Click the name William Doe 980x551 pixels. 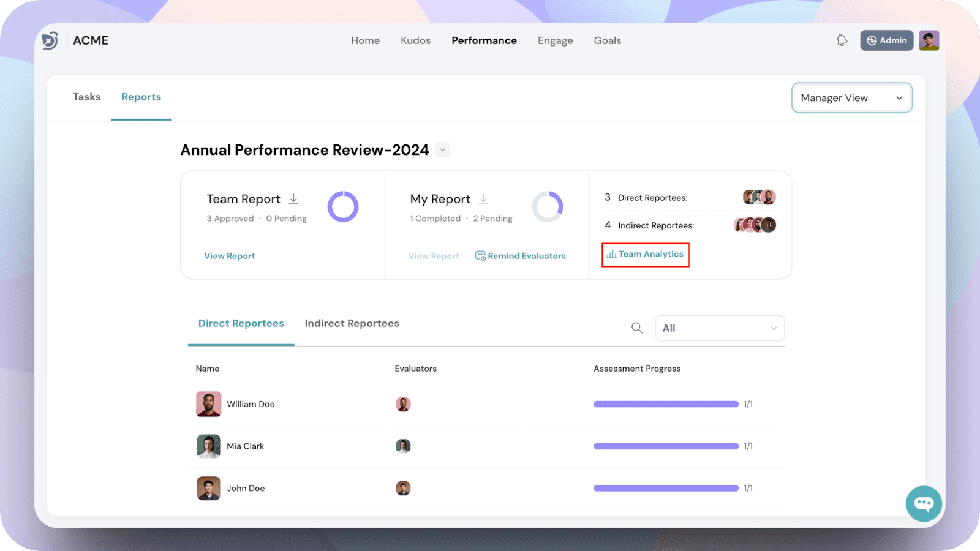(x=251, y=404)
